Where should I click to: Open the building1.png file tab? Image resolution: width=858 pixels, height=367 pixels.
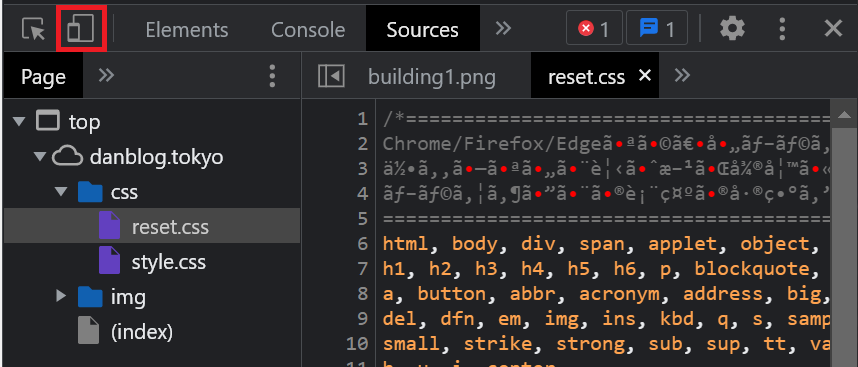(432, 77)
